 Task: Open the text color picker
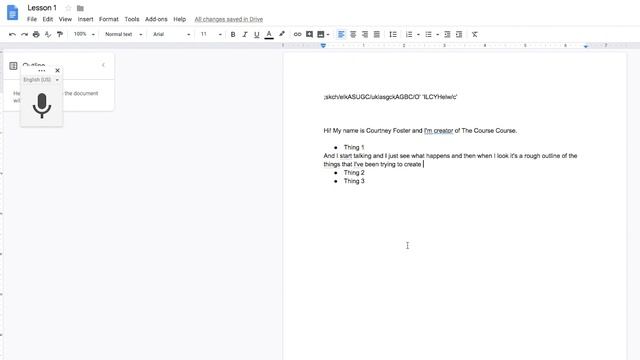(269, 35)
